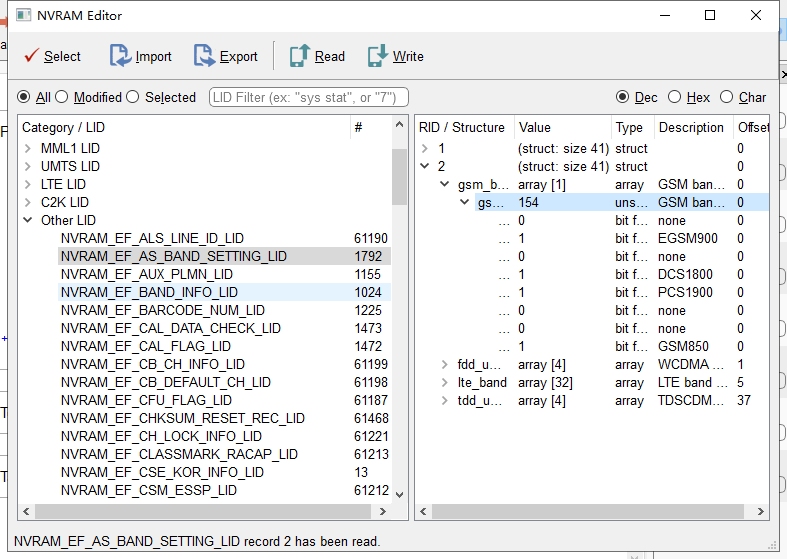Select NVRAM_EF_CAL_FLAG_LID entry
The width and height of the screenshot is (787, 559).
(x=145, y=347)
